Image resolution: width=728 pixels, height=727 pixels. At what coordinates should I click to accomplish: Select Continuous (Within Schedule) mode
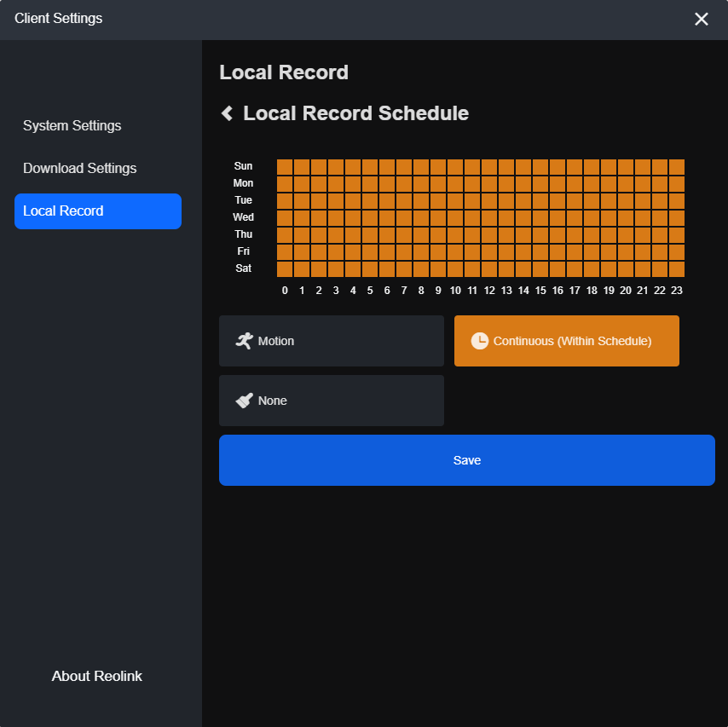(566, 341)
